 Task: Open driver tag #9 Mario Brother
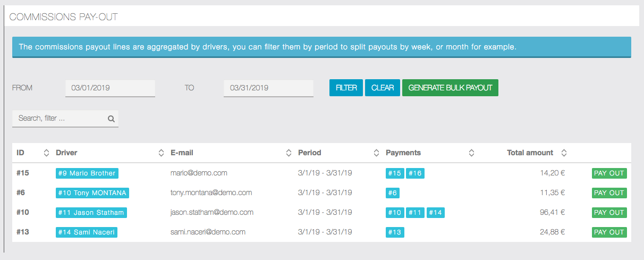coord(87,173)
